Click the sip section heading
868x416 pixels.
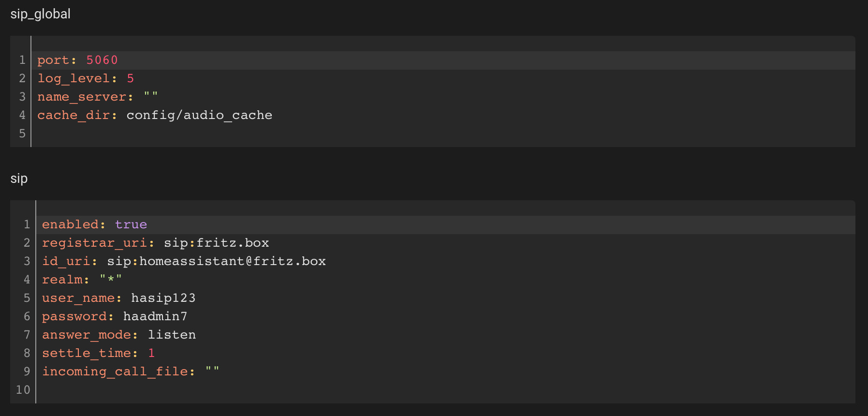pyautogui.click(x=19, y=178)
